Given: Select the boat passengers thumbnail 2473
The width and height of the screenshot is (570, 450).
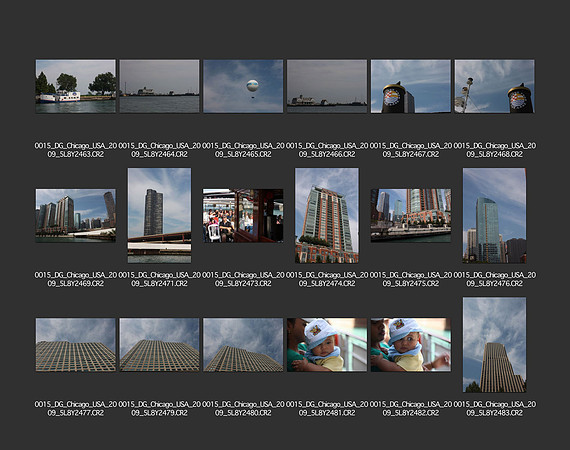Looking at the screenshot, I should pyautogui.click(x=243, y=216).
